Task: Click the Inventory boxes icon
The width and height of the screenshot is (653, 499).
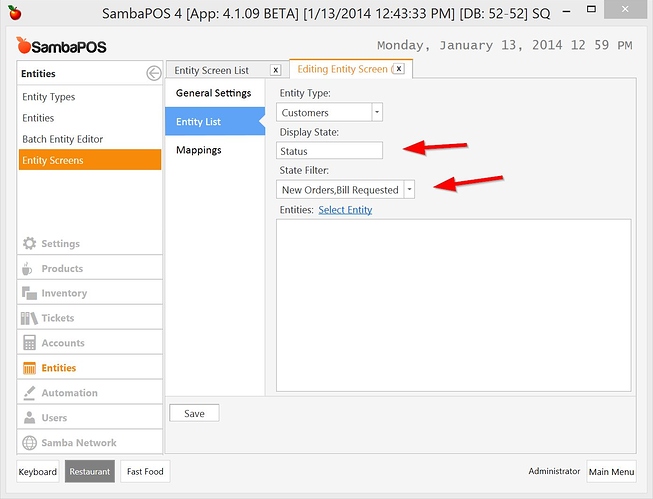Action: (29, 293)
